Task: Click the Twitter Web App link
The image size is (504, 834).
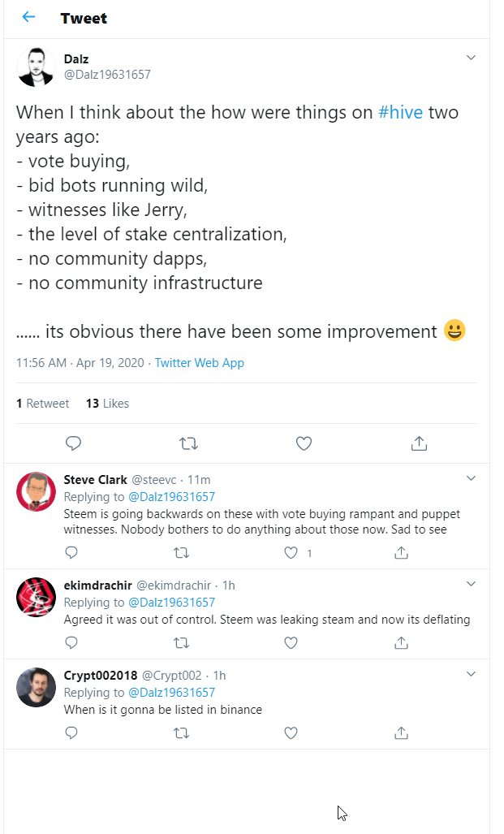Action: pyautogui.click(x=200, y=363)
